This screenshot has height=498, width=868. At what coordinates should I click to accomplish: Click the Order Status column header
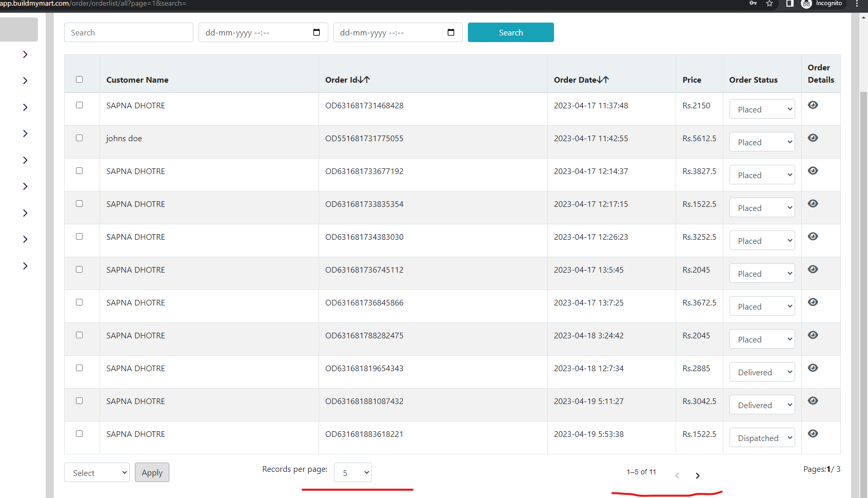click(753, 80)
